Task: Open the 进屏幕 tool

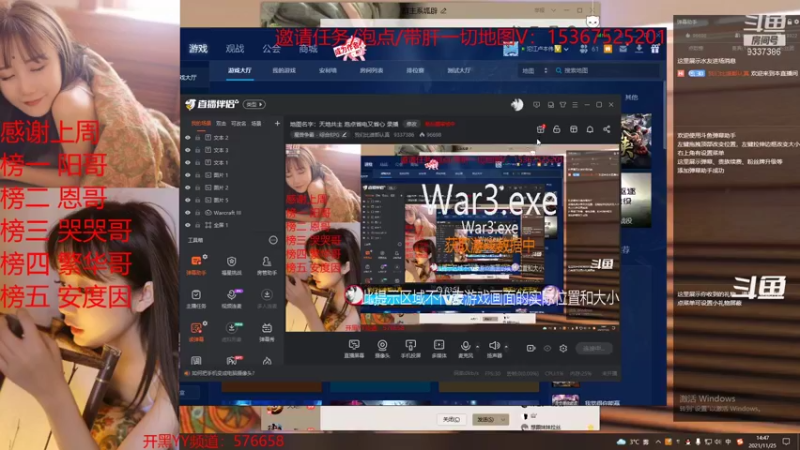Action: point(196,332)
